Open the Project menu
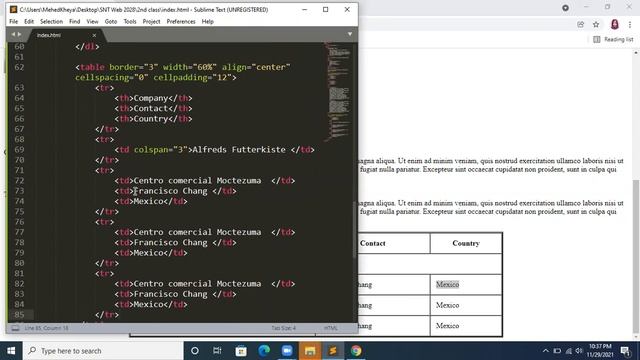640x360 pixels. click(151, 22)
